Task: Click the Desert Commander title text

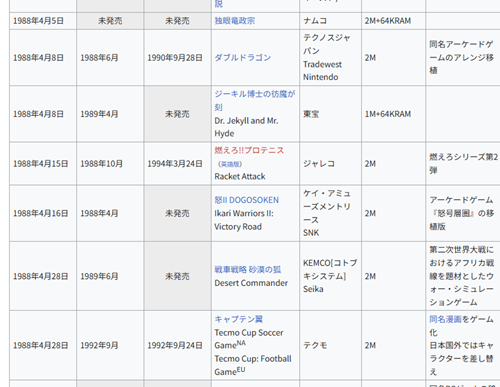Action: (251, 283)
